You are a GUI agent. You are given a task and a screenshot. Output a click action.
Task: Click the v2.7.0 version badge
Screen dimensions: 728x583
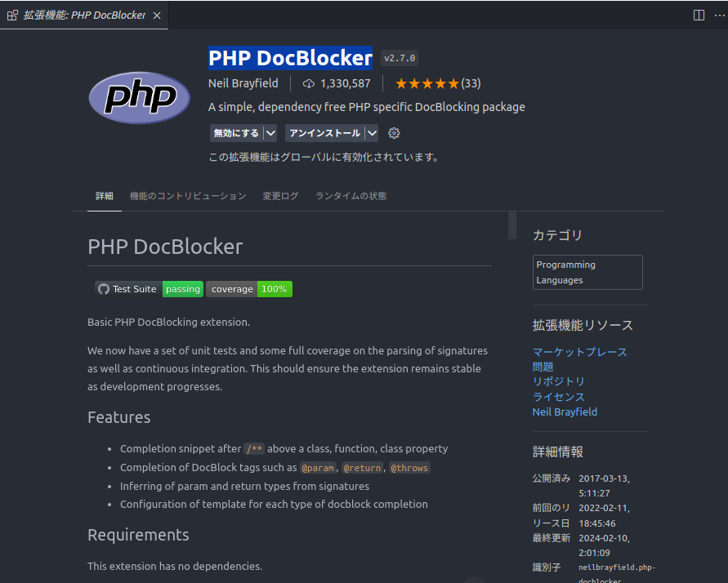point(400,59)
